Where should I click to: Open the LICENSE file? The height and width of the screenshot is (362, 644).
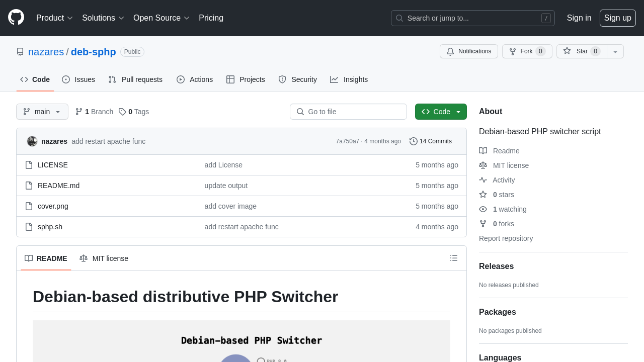pos(53,165)
